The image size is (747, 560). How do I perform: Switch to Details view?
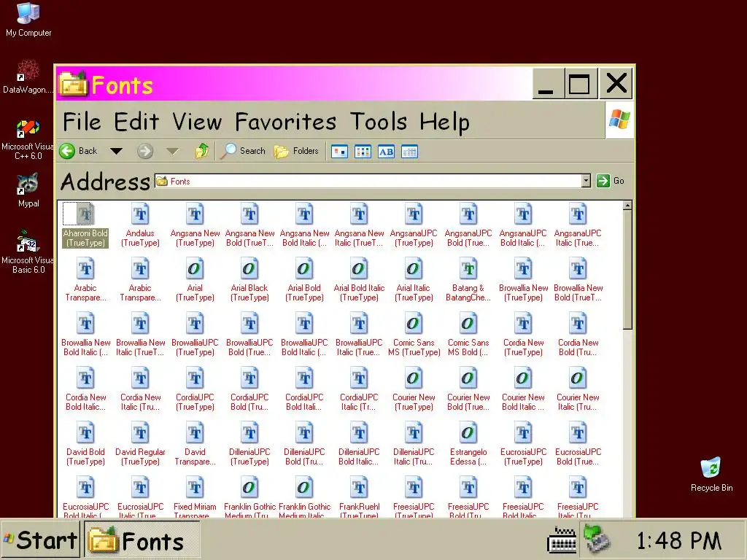coord(409,152)
